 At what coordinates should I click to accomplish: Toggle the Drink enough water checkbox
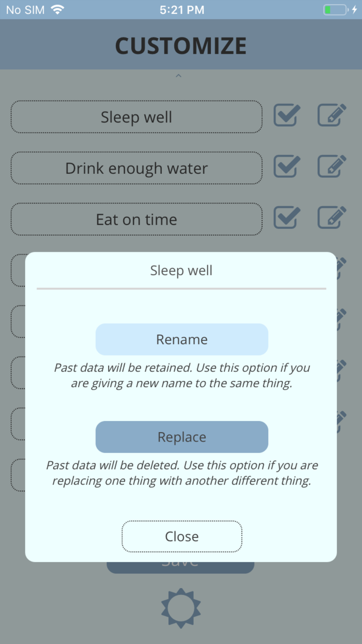point(287,167)
